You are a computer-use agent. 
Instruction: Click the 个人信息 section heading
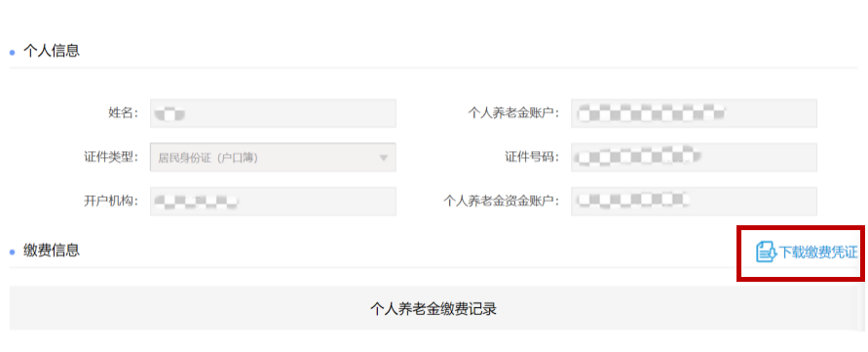(52, 51)
